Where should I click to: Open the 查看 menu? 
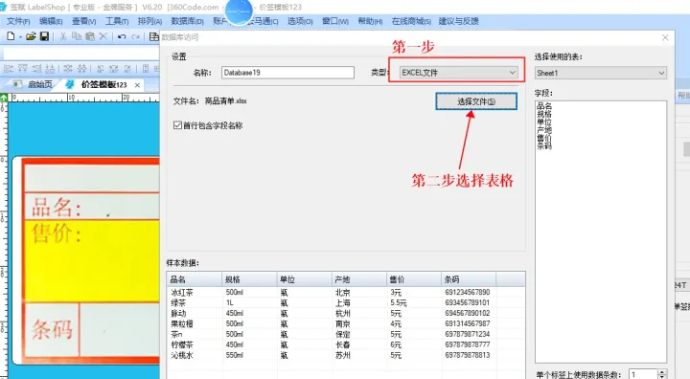click(x=84, y=21)
